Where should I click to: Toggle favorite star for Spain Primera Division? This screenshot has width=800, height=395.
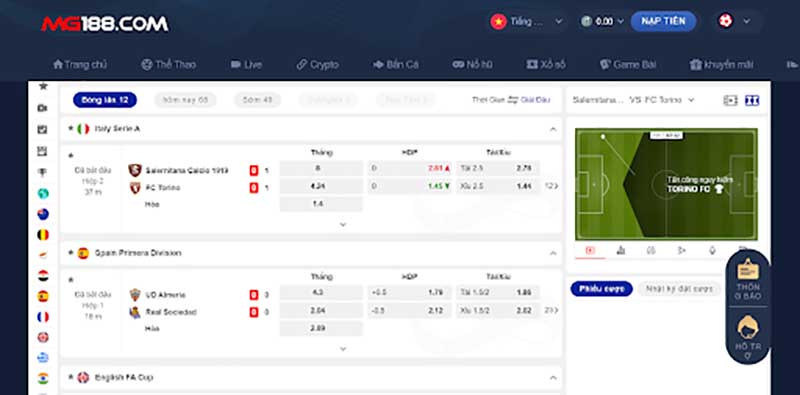[x=71, y=253]
